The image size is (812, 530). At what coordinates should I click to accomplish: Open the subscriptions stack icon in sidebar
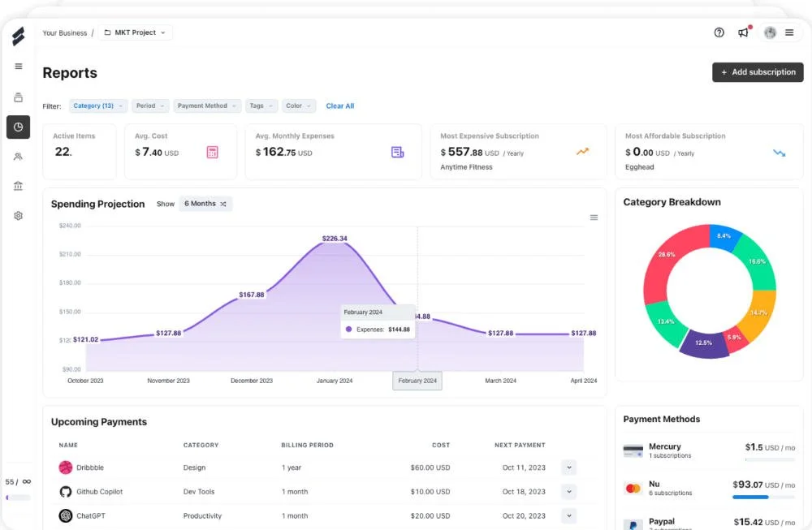point(18,97)
